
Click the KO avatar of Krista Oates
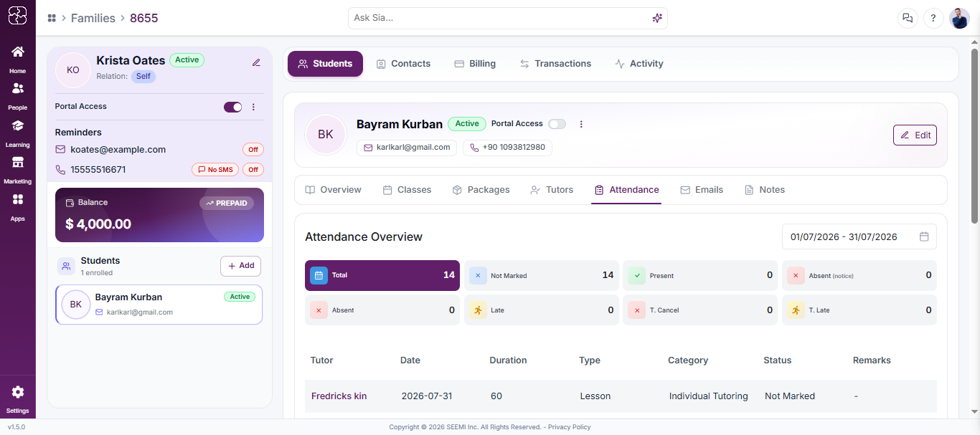73,70
